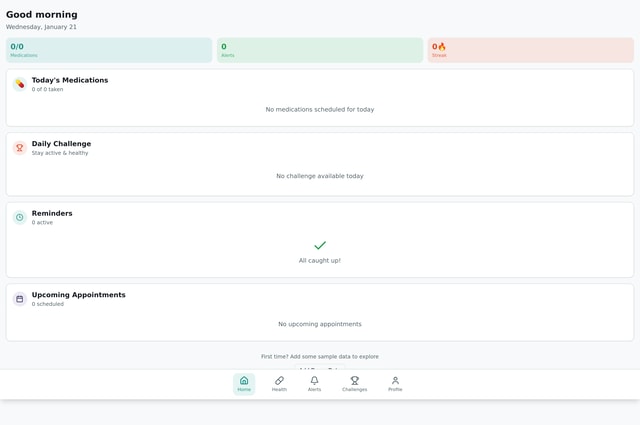Click the Upcoming Appointments heading
640x425 pixels.
[78, 295]
